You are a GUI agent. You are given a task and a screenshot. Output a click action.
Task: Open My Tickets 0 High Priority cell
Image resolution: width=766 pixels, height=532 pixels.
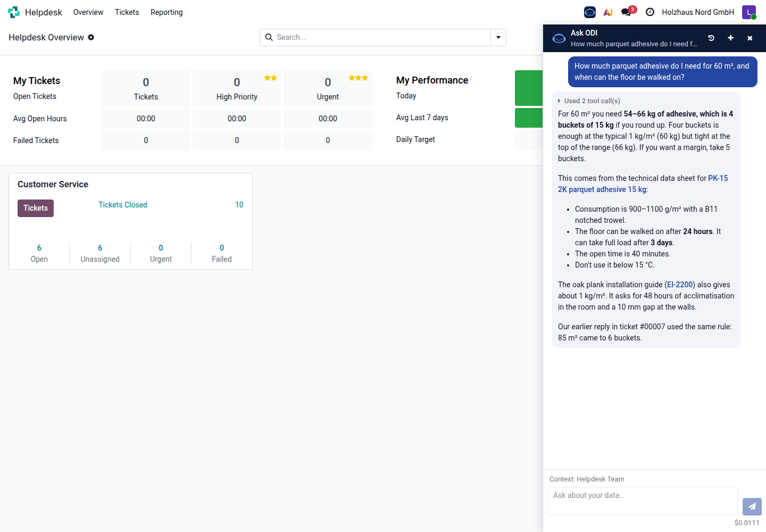pyautogui.click(x=237, y=88)
